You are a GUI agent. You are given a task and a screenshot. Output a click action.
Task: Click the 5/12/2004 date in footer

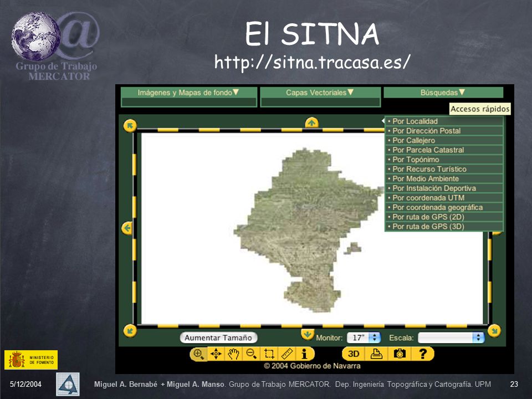coord(25,384)
